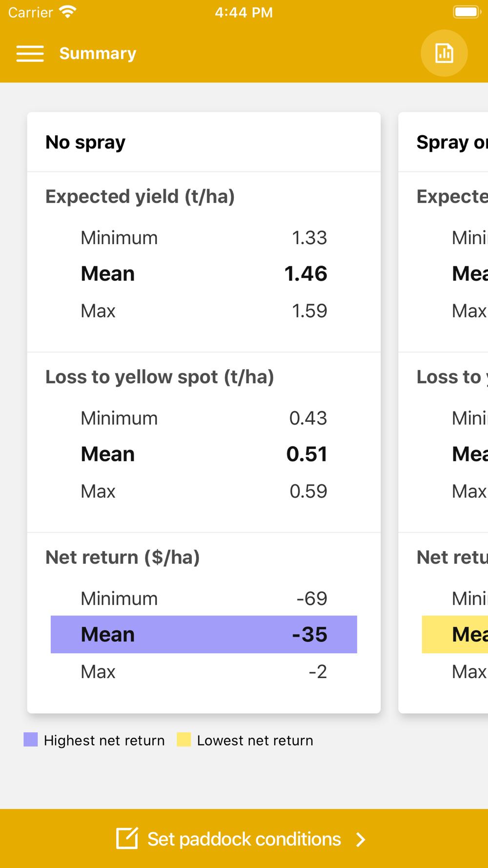Tap the Loss to yellow spot heading
This screenshot has height=868, width=488.
click(x=160, y=377)
